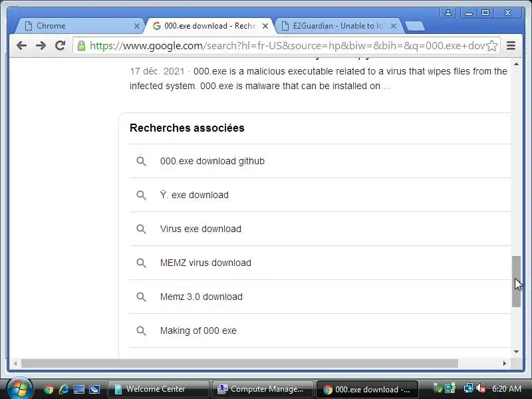Screen dimensions: 532x399
Task: Go forward to the next page
Action: [x=41, y=46]
